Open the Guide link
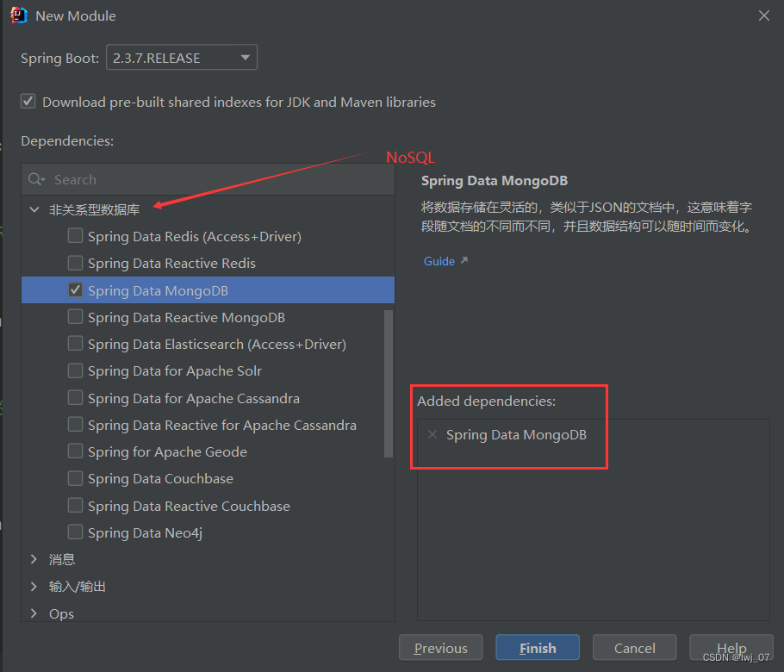Image resolution: width=784 pixels, height=672 pixels. pyautogui.click(x=439, y=261)
